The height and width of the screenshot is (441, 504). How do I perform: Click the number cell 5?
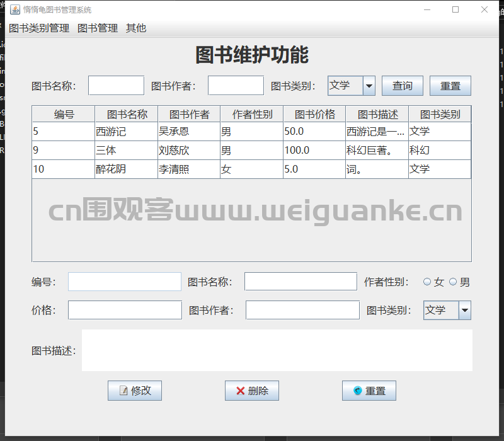pyautogui.click(x=64, y=132)
